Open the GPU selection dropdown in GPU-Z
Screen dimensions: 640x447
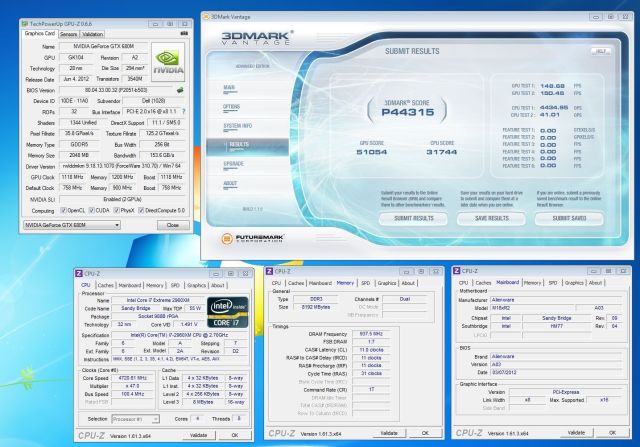(x=72, y=225)
